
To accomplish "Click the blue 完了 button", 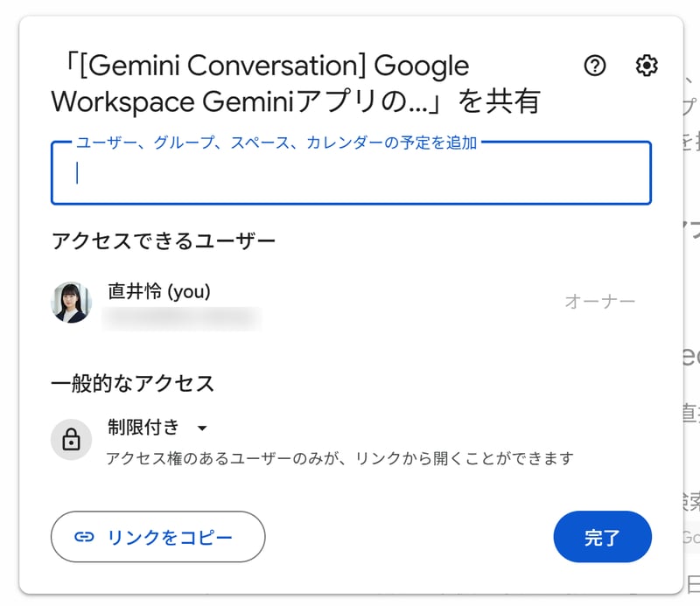I will pyautogui.click(x=602, y=537).
